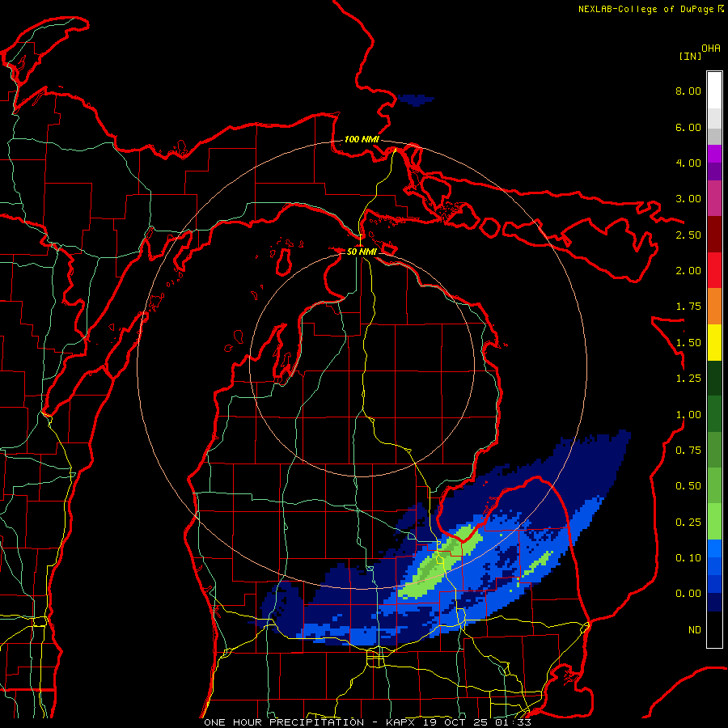Select the pink legend swatch beside 3.00

tap(714, 198)
